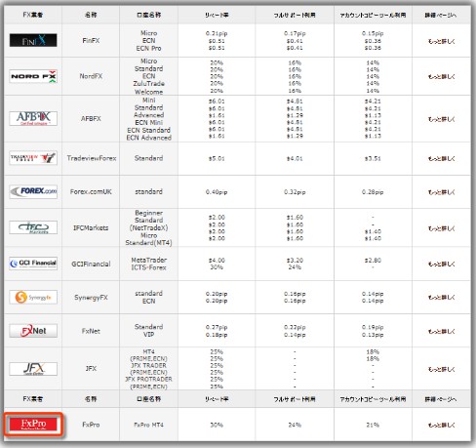Open the FxNet logo
This screenshot has width=476, height=448.
click(33, 331)
